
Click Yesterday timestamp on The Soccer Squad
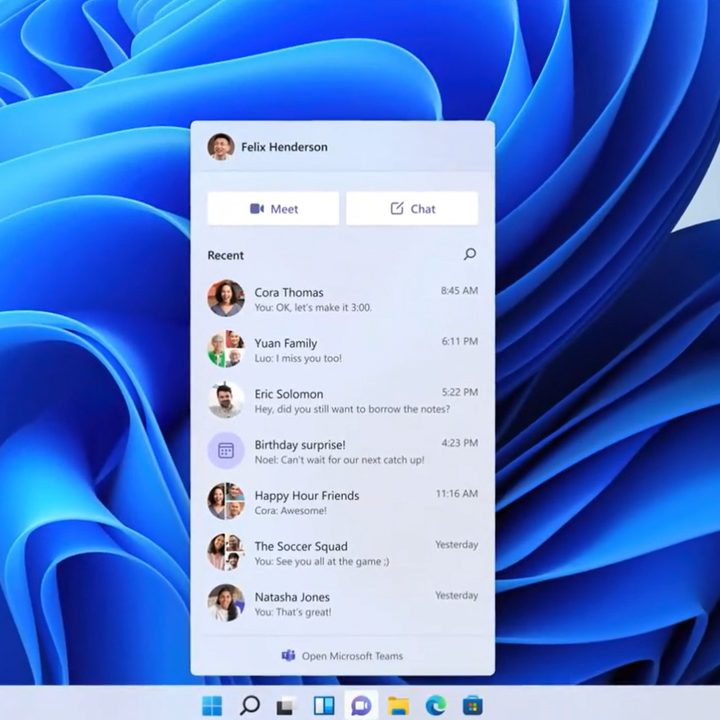click(x=456, y=545)
